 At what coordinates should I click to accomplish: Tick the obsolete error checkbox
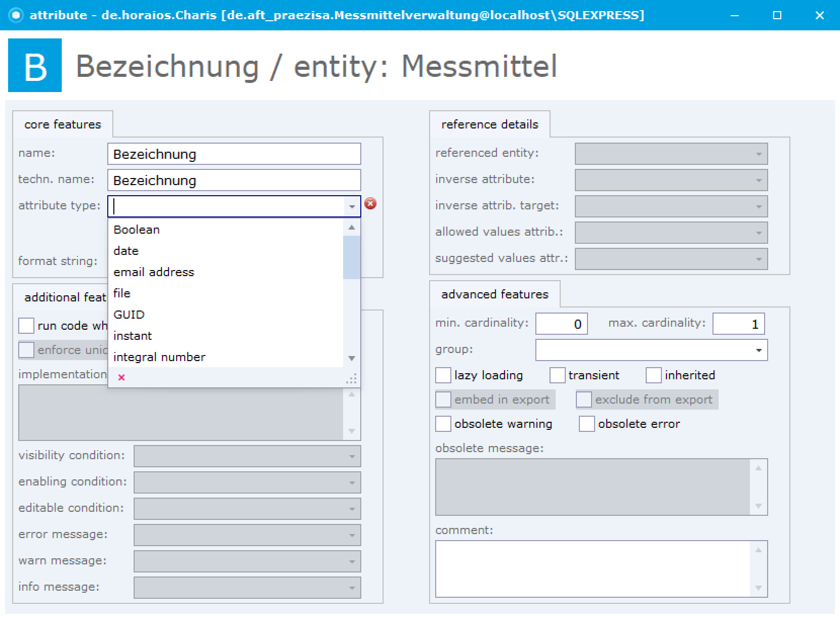click(x=587, y=424)
